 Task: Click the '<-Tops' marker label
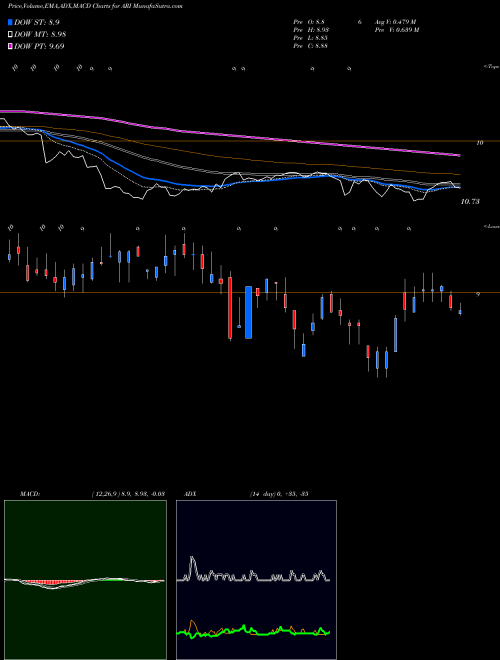pyautogui.click(x=492, y=67)
